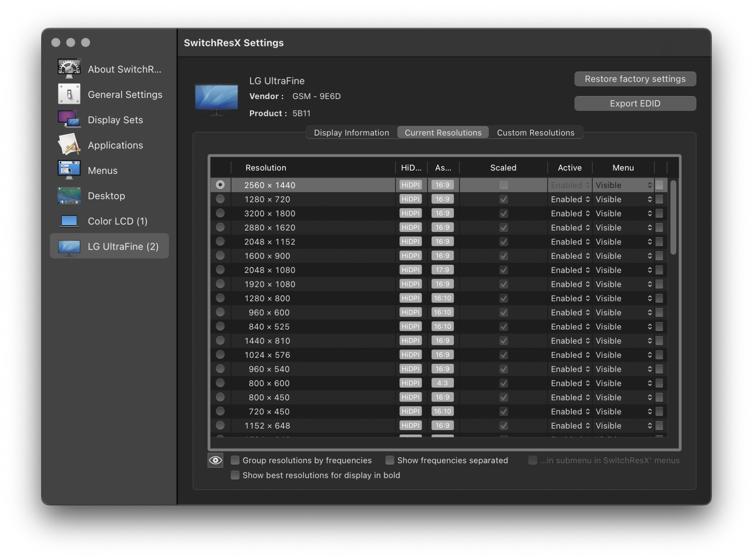Image resolution: width=753 pixels, height=560 pixels.
Task: Open Active dropdown for 1280 × 720
Action: pyautogui.click(x=570, y=199)
